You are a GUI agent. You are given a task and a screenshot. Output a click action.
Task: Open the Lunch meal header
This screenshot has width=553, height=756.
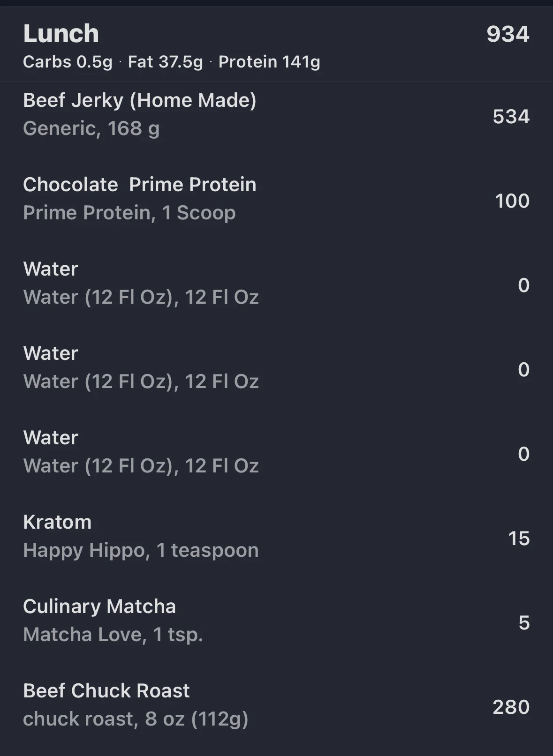tap(276, 45)
